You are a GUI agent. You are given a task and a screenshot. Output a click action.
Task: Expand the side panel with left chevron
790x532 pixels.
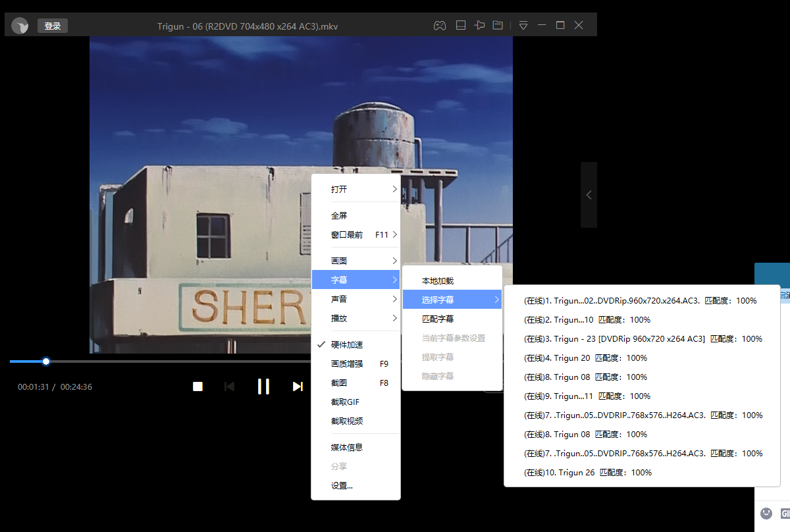pyautogui.click(x=589, y=195)
